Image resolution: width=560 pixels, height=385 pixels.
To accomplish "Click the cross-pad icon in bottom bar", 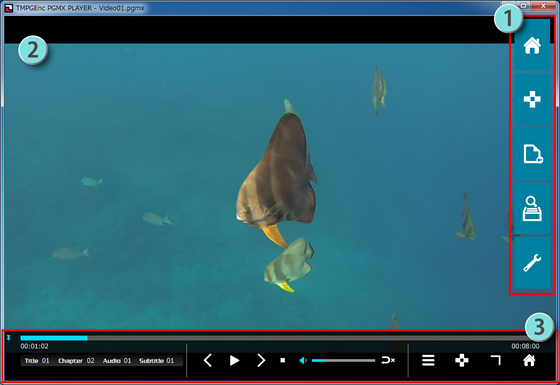I will [x=462, y=360].
